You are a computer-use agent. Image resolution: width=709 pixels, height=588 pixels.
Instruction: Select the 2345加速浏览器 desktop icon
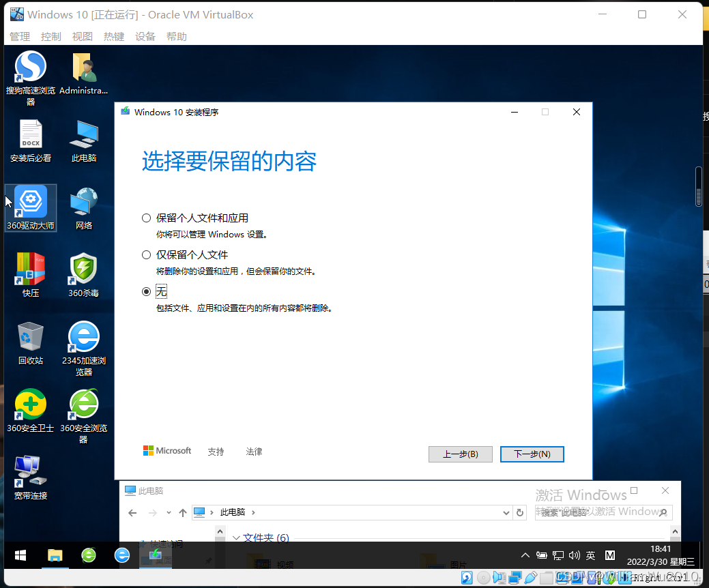tap(84, 349)
